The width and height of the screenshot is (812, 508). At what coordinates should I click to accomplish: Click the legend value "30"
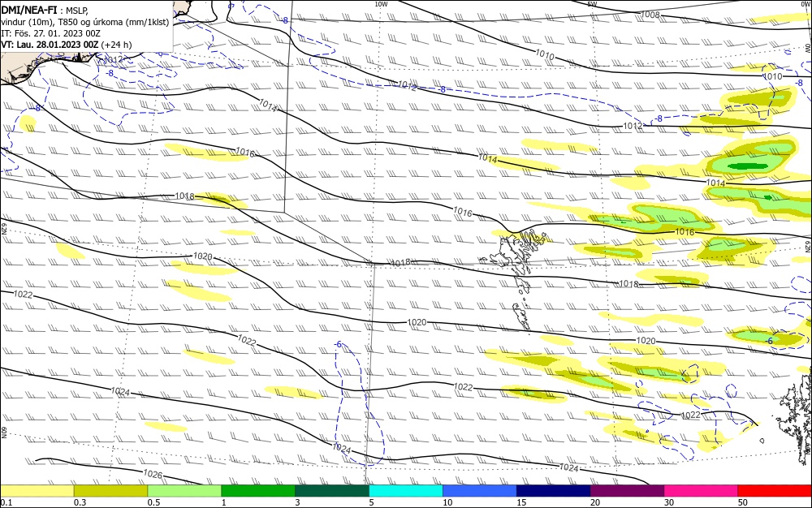click(669, 502)
